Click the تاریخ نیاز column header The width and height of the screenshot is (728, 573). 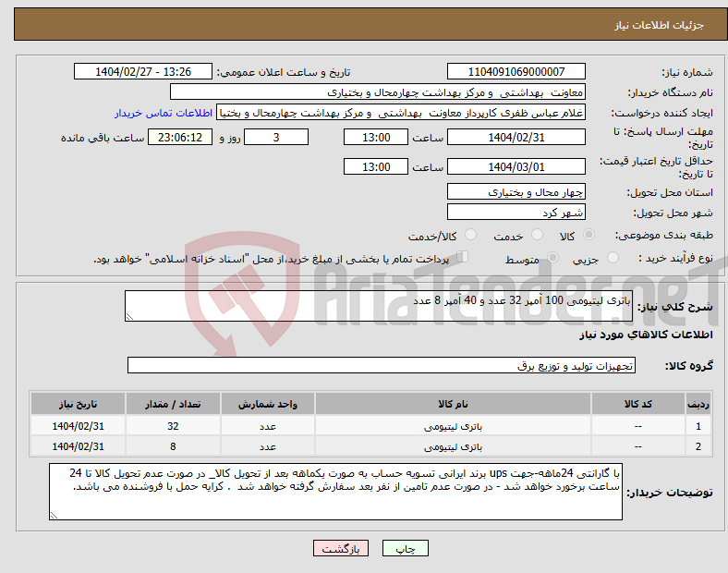pos(78,404)
